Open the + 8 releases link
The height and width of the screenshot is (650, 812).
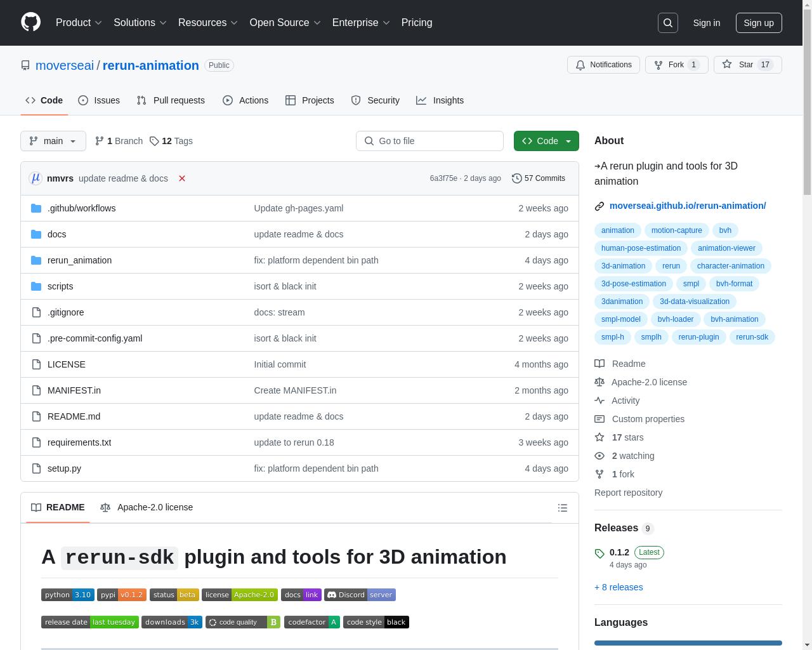point(619,587)
